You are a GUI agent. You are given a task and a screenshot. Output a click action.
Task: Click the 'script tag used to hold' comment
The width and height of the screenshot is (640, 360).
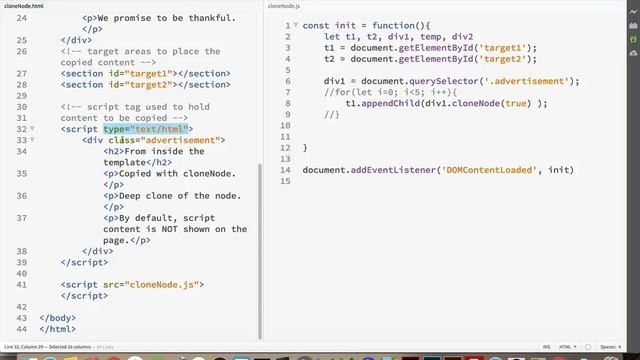coord(135,107)
